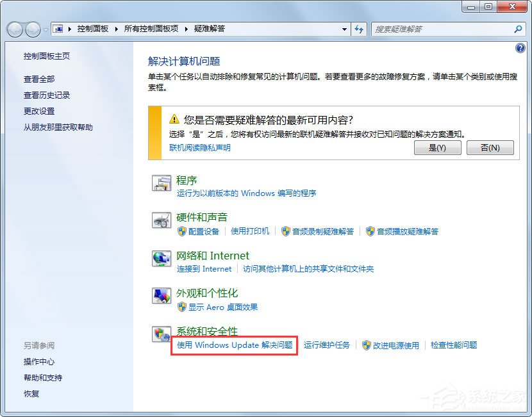Image resolution: width=532 pixels, height=417 pixels.
Task: Navigate back using the back arrow
Action: point(14,29)
